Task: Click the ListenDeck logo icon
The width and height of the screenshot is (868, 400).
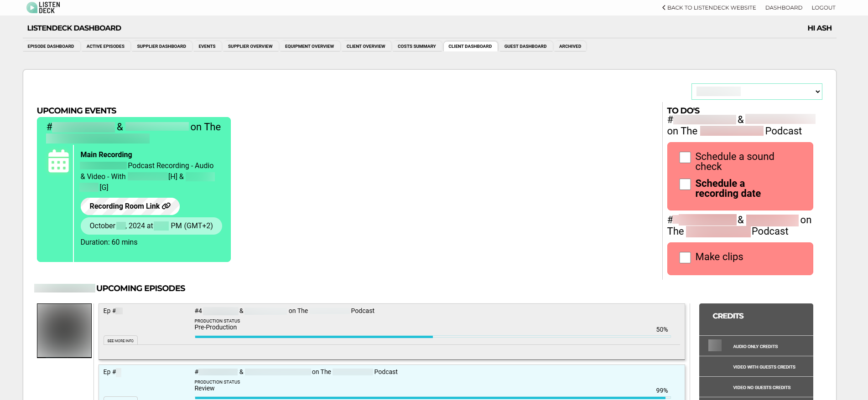Action: pyautogui.click(x=32, y=7)
